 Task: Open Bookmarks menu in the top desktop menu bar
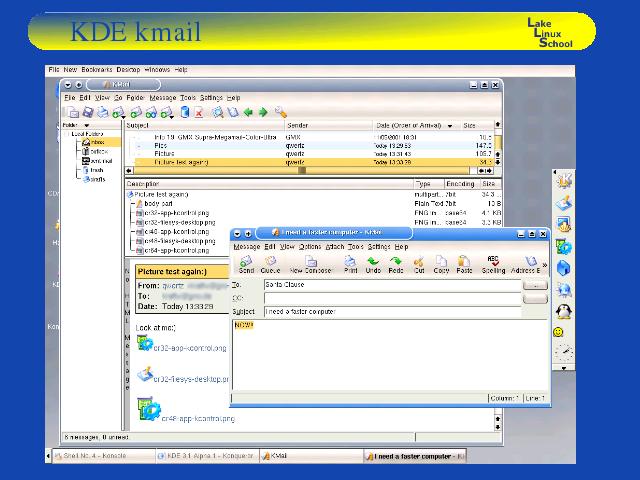tap(97, 70)
